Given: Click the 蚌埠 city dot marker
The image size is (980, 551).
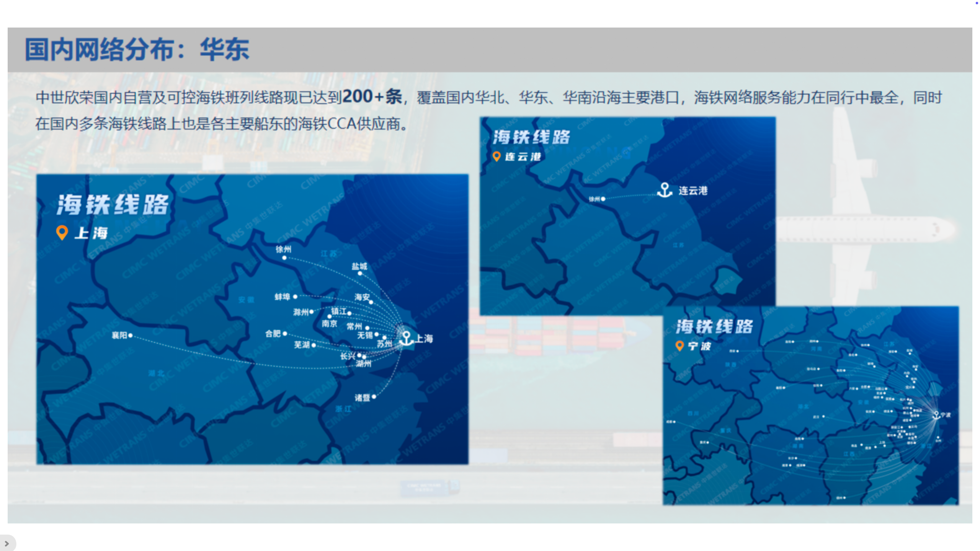Looking at the screenshot, I should click(x=295, y=297).
